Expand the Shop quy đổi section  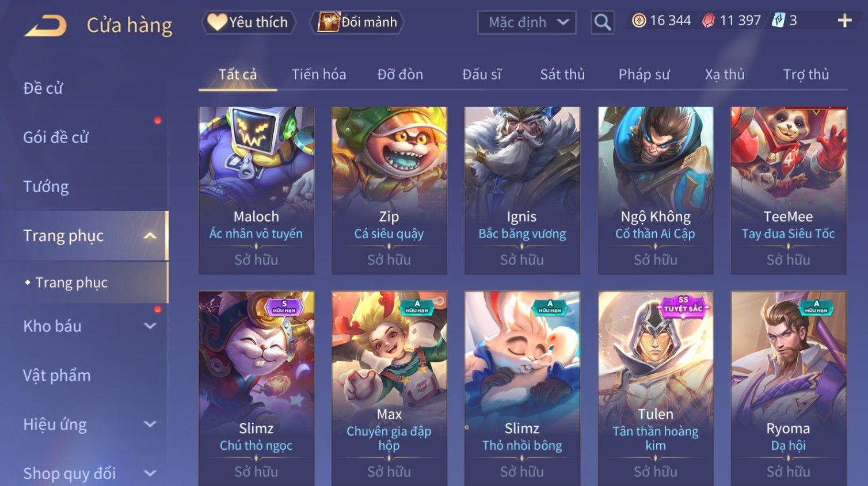click(x=150, y=473)
